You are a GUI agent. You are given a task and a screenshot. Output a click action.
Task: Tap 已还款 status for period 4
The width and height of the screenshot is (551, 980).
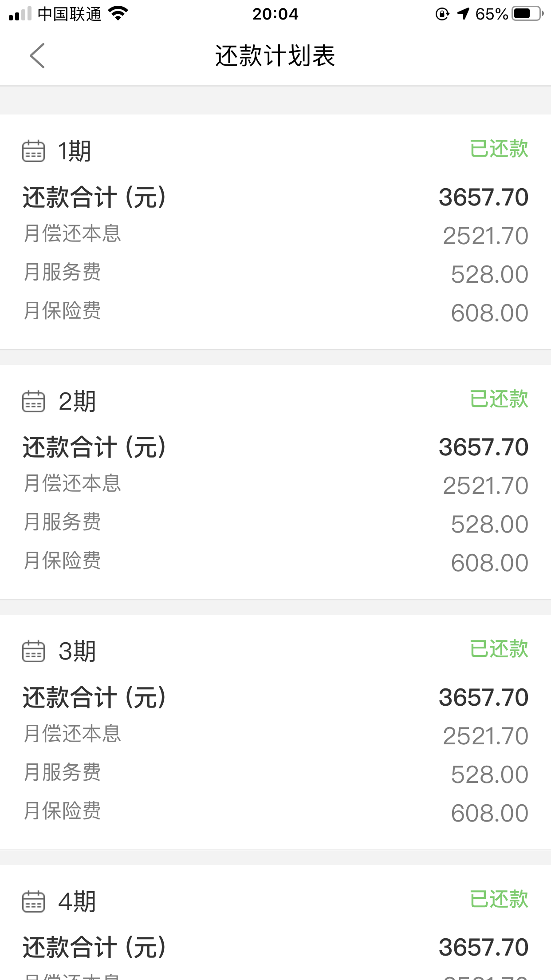pyautogui.click(x=499, y=899)
